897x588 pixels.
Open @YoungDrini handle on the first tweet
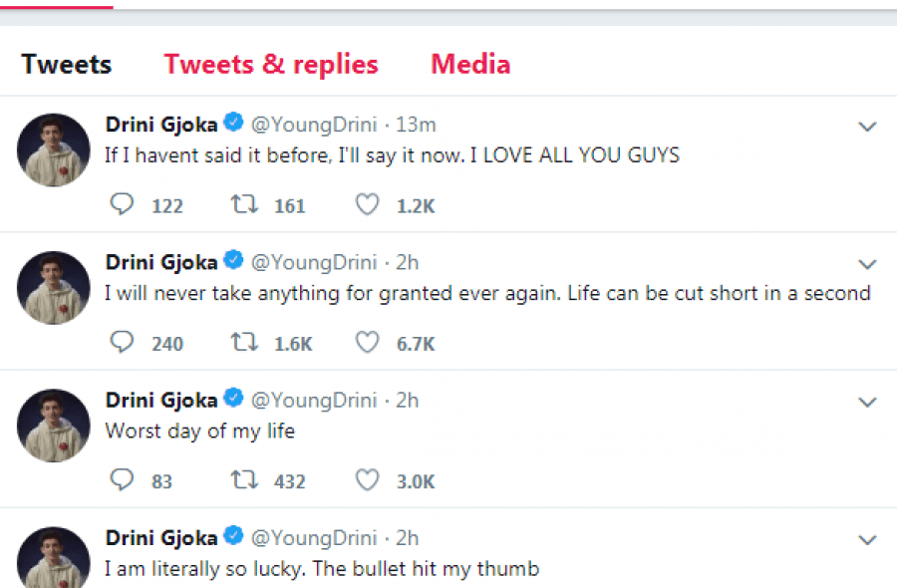(x=313, y=125)
